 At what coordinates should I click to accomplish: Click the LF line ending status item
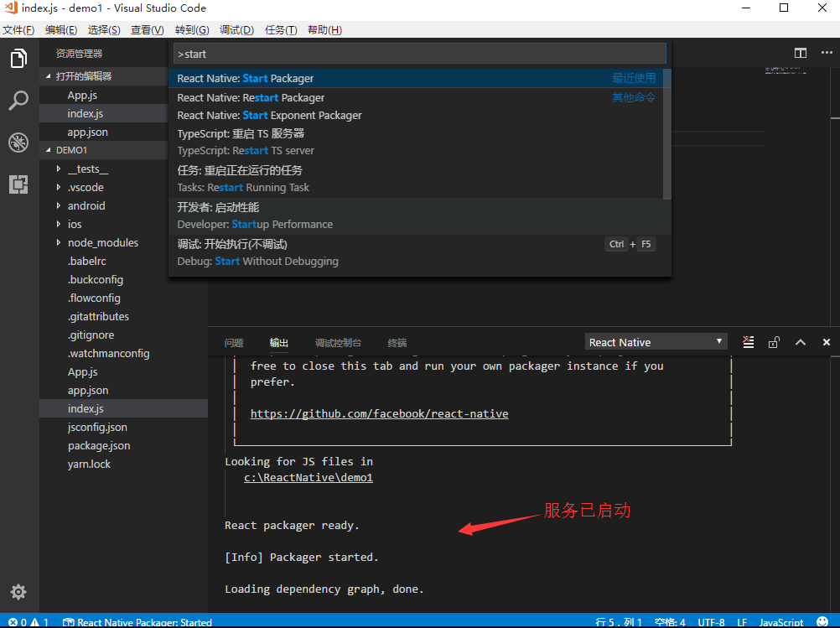tap(742, 622)
